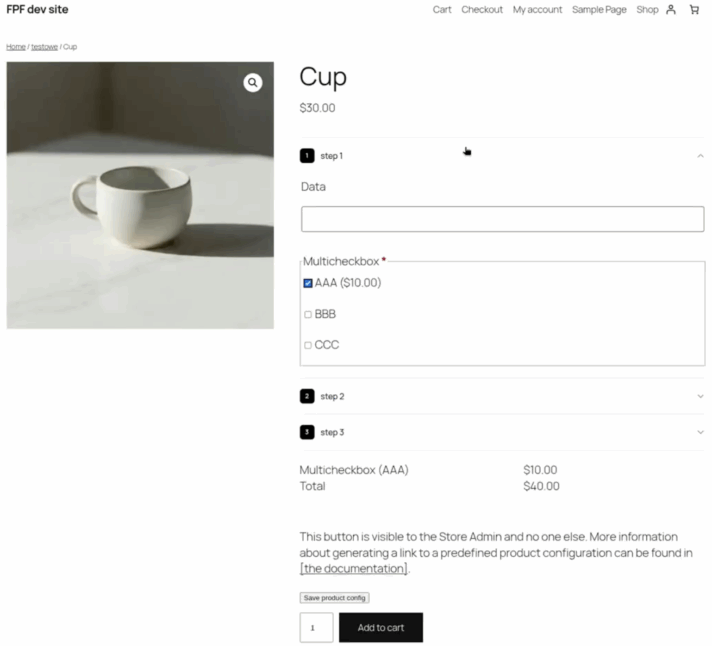The image size is (712, 646).
Task: Click the step 3 number badge
Action: point(307,432)
